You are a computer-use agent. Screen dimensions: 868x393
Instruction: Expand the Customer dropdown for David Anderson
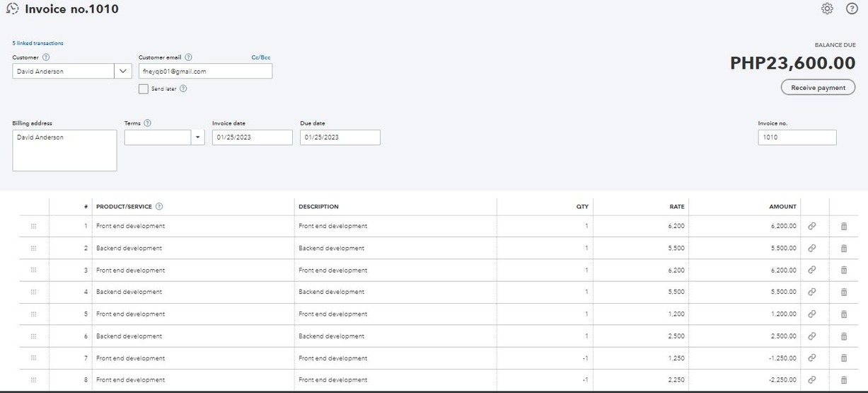click(x=123, y=72)
